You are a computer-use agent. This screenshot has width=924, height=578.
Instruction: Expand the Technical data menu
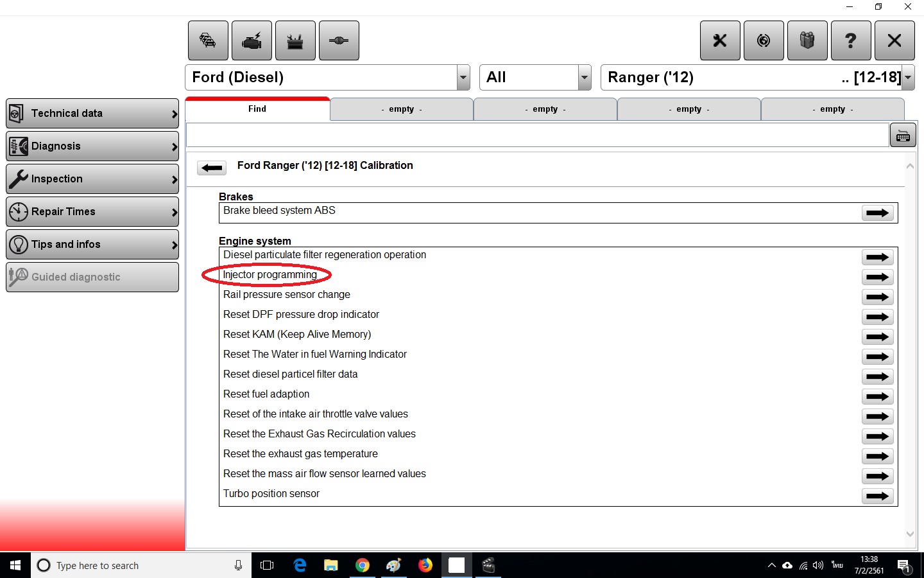[92, 114]
